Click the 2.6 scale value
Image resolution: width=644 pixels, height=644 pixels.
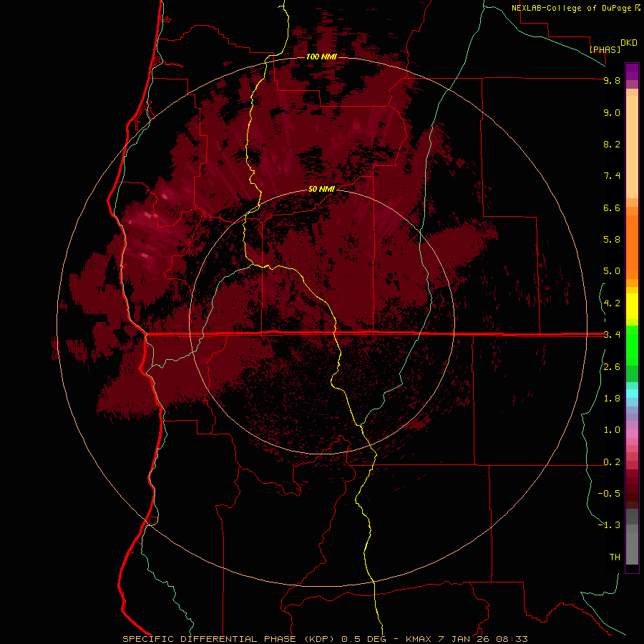pyautogui.click(x=612, y=367)
